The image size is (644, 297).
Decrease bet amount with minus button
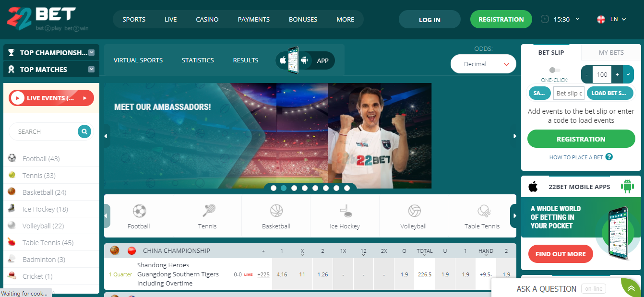tap(587, 74)
